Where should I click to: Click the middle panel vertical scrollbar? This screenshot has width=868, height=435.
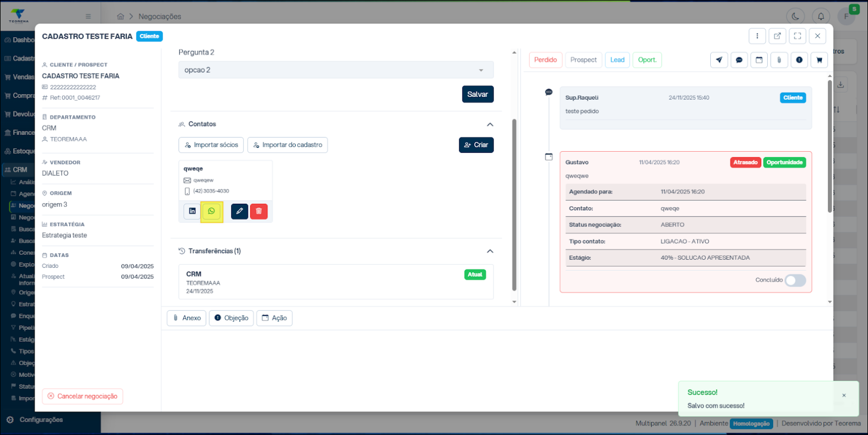(x=514, y=205)
